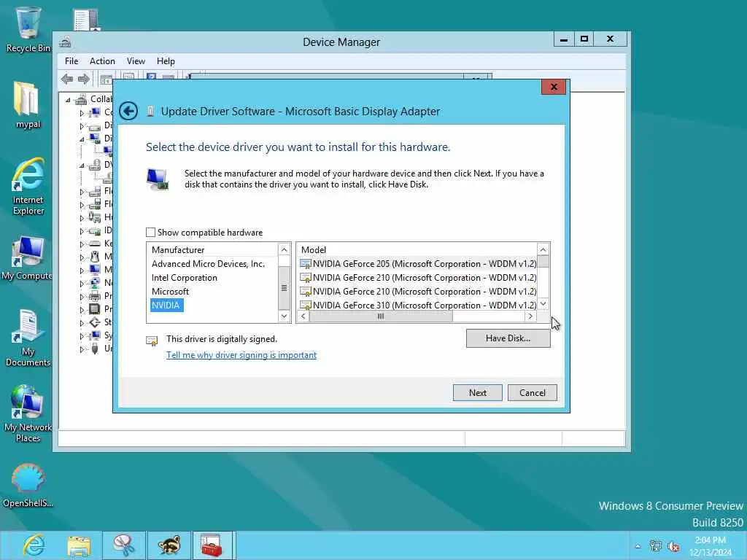Expand the Universal Serial Bus (Un) node

tap(82, 349)
